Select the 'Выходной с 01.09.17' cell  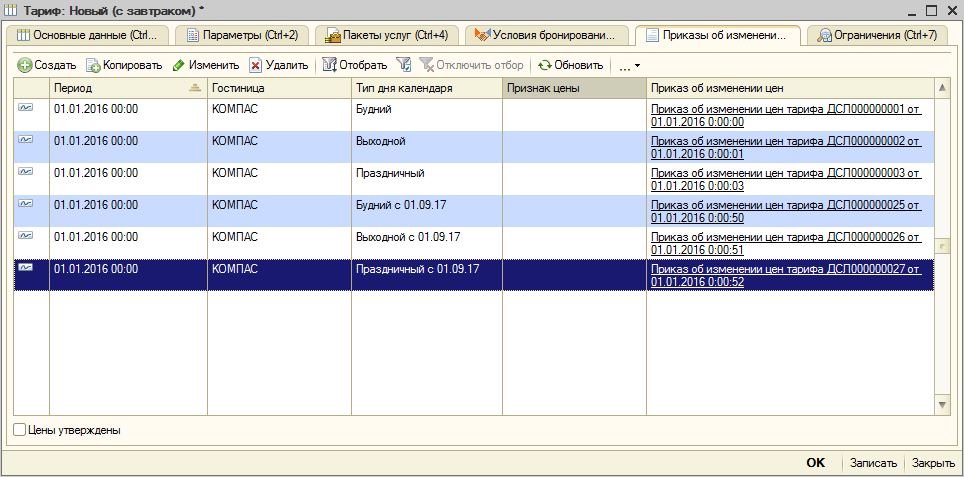pos(427,243)
